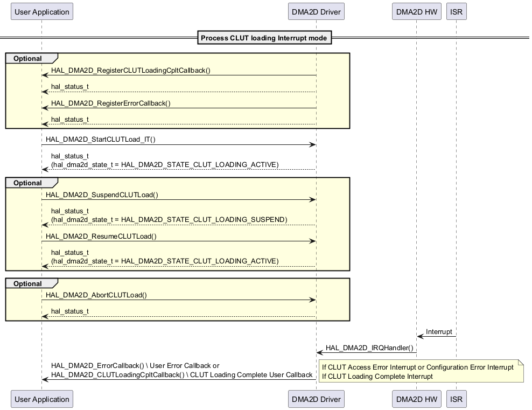The height and width of the screenshot is (410, 532).
Task: Select the bottom DMA2D HW participant box
Action: pyautogui.click(x=416, y=399)
